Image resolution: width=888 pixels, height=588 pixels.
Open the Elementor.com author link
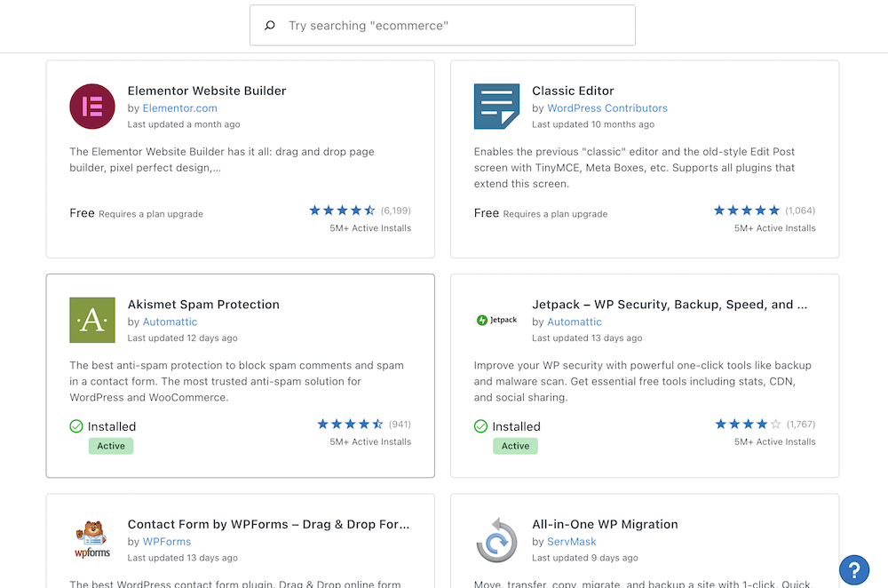(180, 107)
